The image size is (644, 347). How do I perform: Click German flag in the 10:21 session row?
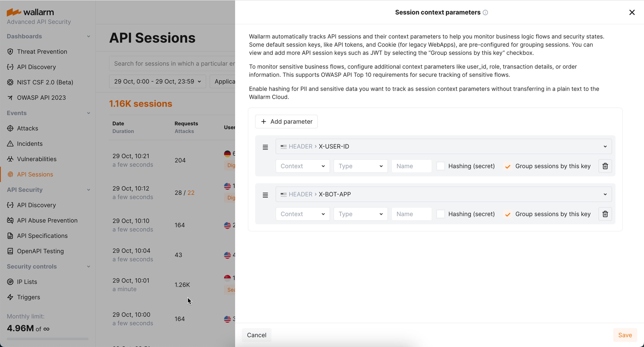[227, 153]
